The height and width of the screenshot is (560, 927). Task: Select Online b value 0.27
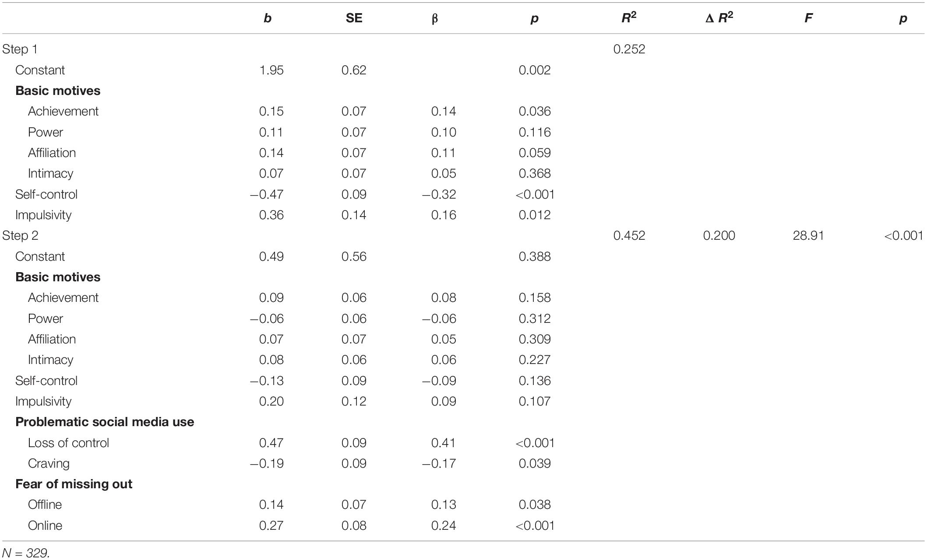tap(271, 525)
